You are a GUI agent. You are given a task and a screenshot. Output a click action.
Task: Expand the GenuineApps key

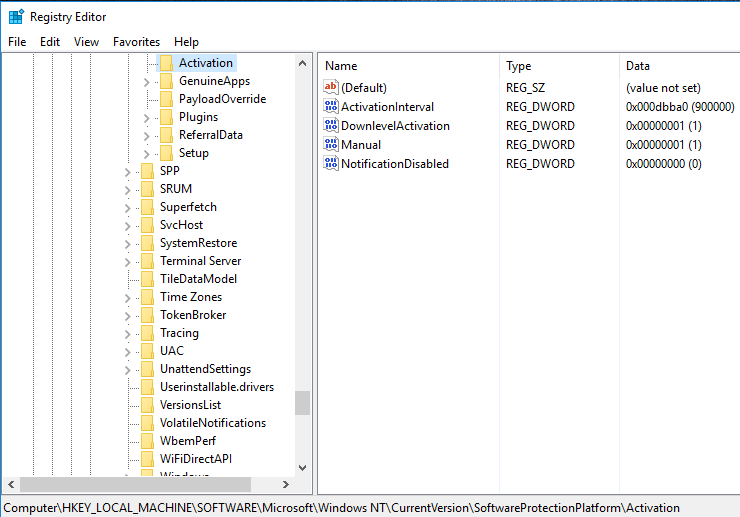point(146,82)
